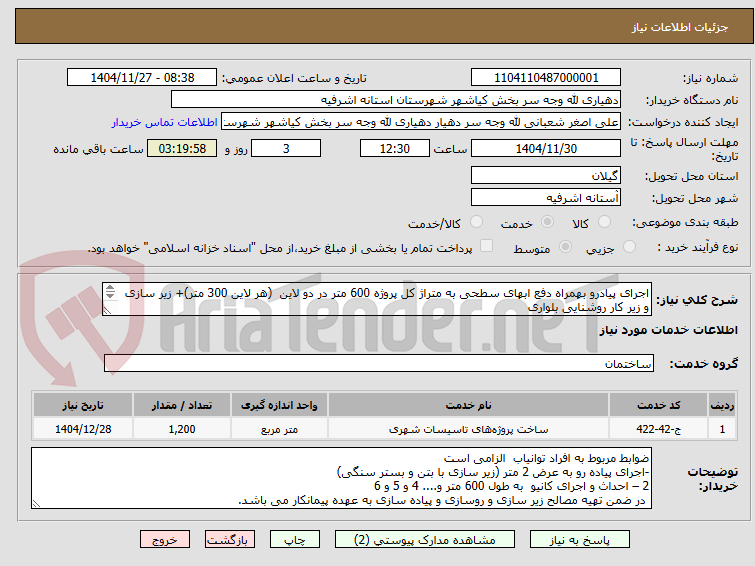Click the تاریخ نیاز column header
The image size is (755, 566).
click(x=83, y=405)
